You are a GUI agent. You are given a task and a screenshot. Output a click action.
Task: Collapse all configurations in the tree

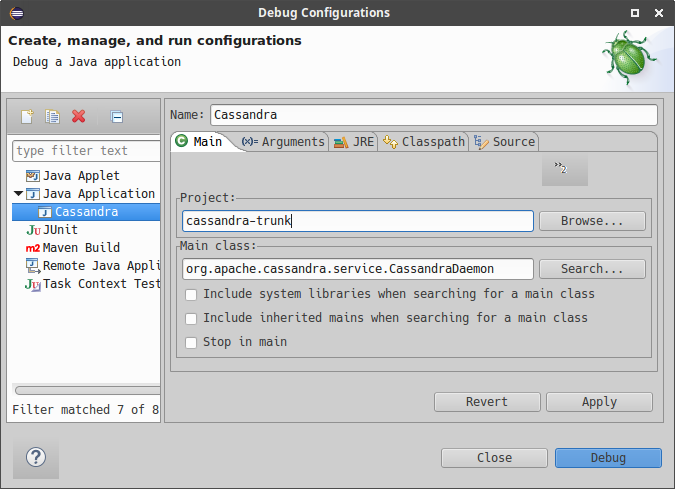[117, 117]
